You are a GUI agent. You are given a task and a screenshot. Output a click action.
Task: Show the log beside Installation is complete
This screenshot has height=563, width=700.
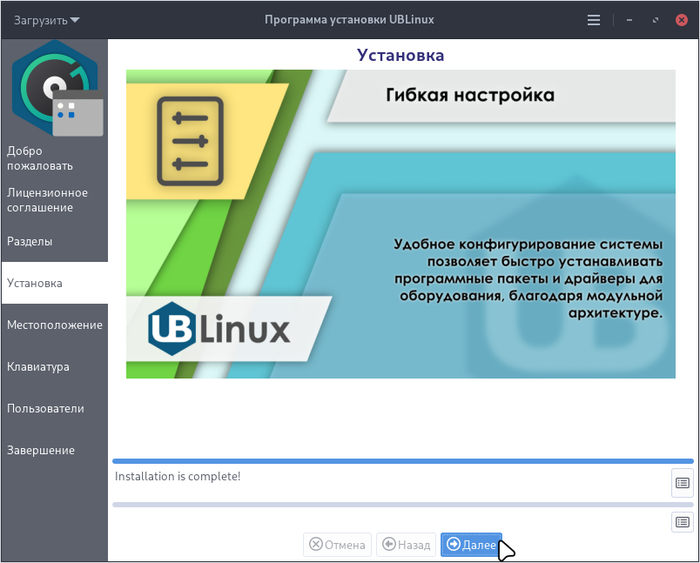(682, 483)
